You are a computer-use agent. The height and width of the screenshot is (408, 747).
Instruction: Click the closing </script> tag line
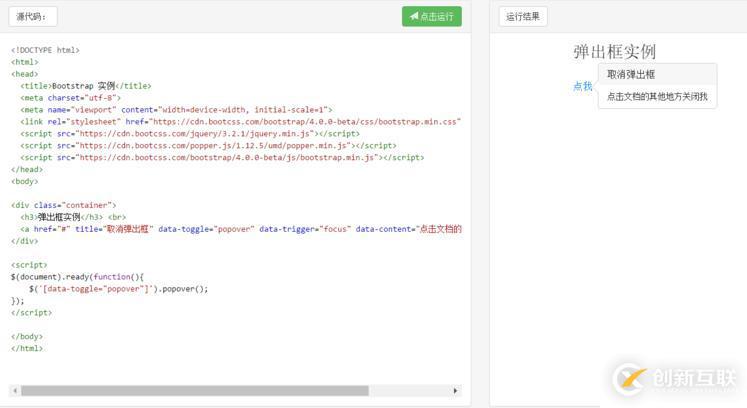31,313
